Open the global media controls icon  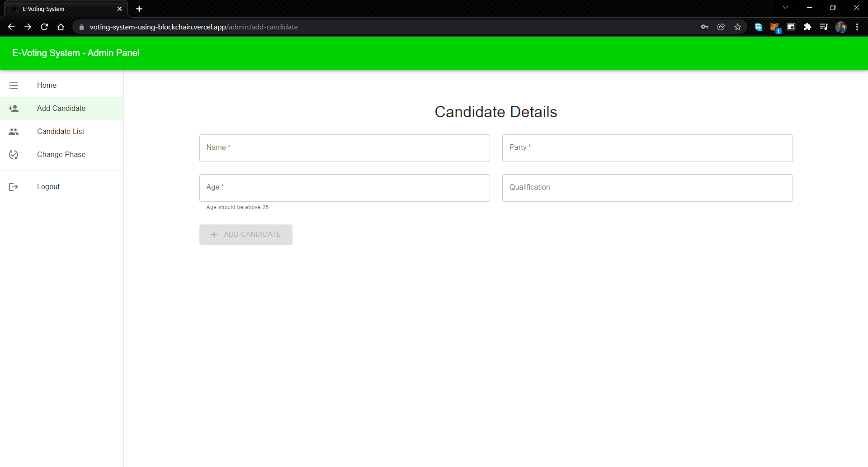tap(824, 27)
